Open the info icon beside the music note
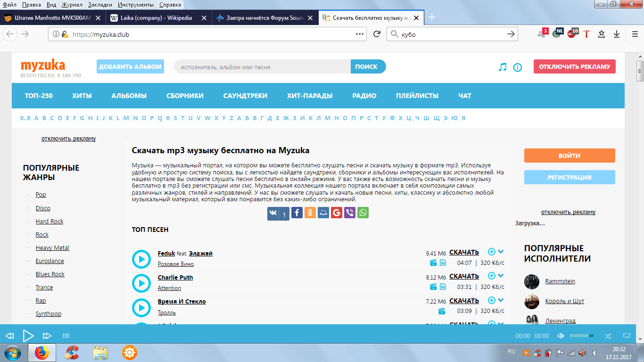This screenshot has width=644, height=362. (518, 67)
